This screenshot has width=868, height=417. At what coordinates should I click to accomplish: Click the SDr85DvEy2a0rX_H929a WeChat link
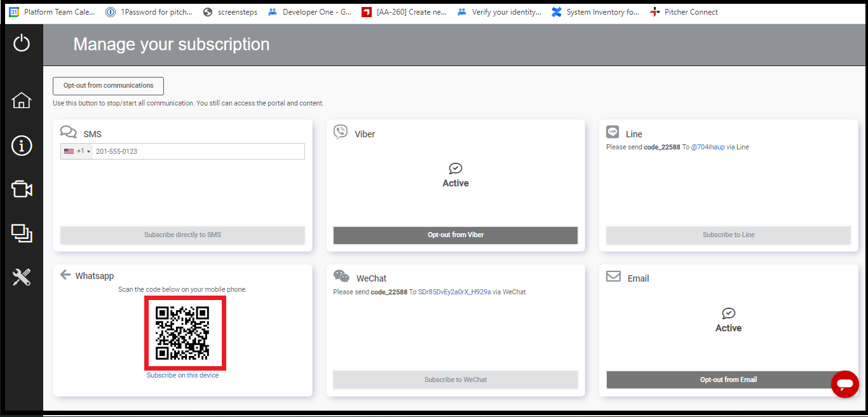tap(454, 292)
